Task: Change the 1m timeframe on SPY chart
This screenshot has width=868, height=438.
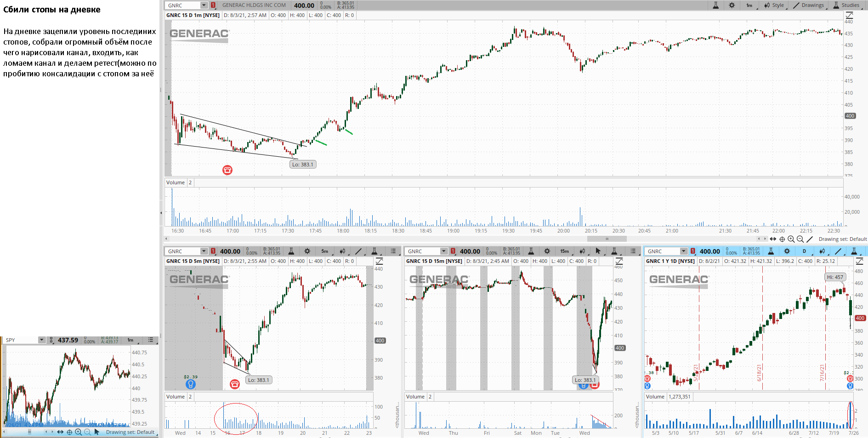Action: (x=130, y=340)
